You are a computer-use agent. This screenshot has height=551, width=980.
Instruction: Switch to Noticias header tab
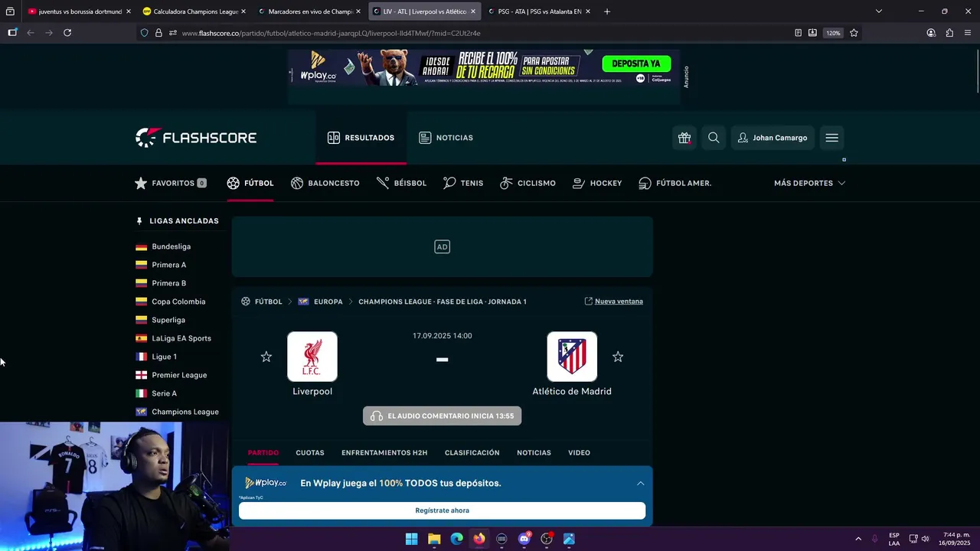(x=446, y=138)
